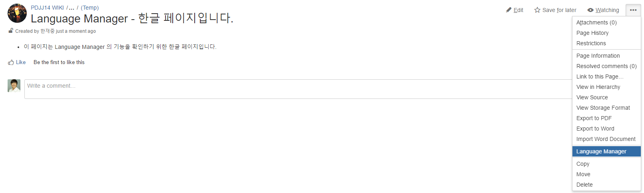
Task: Choose Export to PDF
Action: 594,118
